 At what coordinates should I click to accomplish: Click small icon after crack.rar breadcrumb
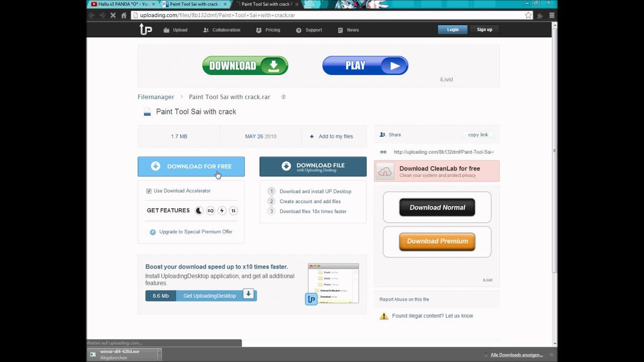pos(283,97)
